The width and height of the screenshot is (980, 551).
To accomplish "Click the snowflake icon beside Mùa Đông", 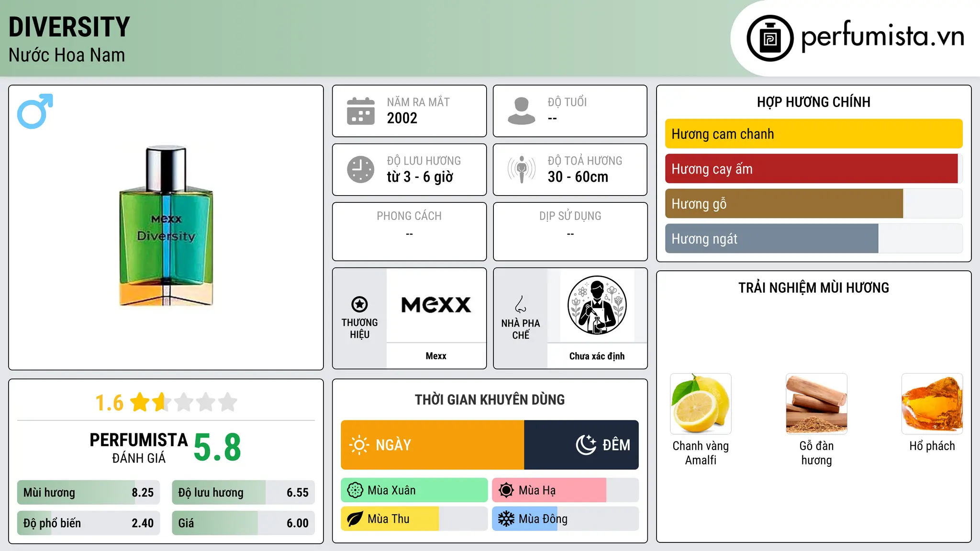I will tap(506, 519).
